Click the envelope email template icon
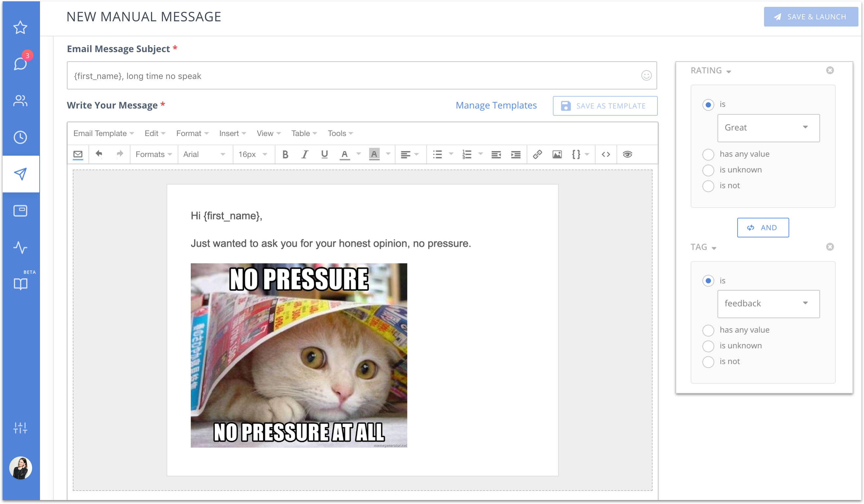Viewport: 864px width, 504px height. tap(78, 154)
